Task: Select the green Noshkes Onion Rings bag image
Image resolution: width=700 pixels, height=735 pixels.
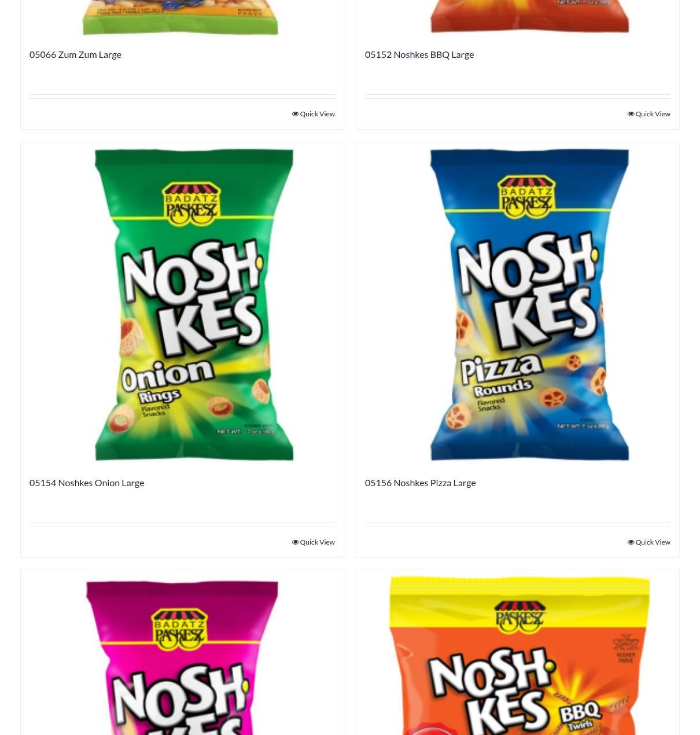Action: [x=194, y=305]
